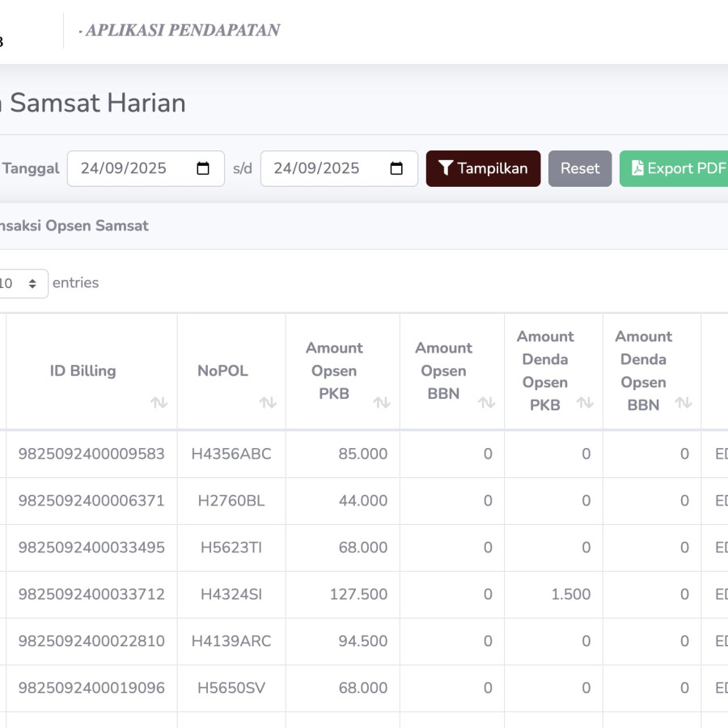
Task: Select NoPOL H5650SV cell
Action: [x=231, y=688]
